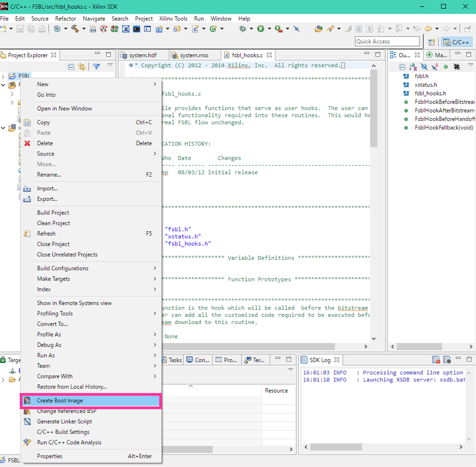Open the Run button dropdown arrow
This screenshot has height=467, width=476.
pyautogui.click(x=269, y=29)
